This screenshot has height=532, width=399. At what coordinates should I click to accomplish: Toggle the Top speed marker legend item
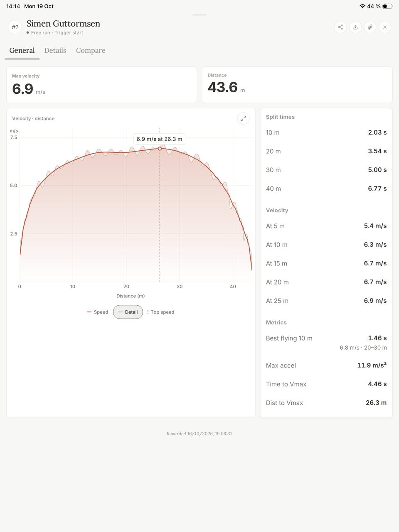(x=161, y=312)
